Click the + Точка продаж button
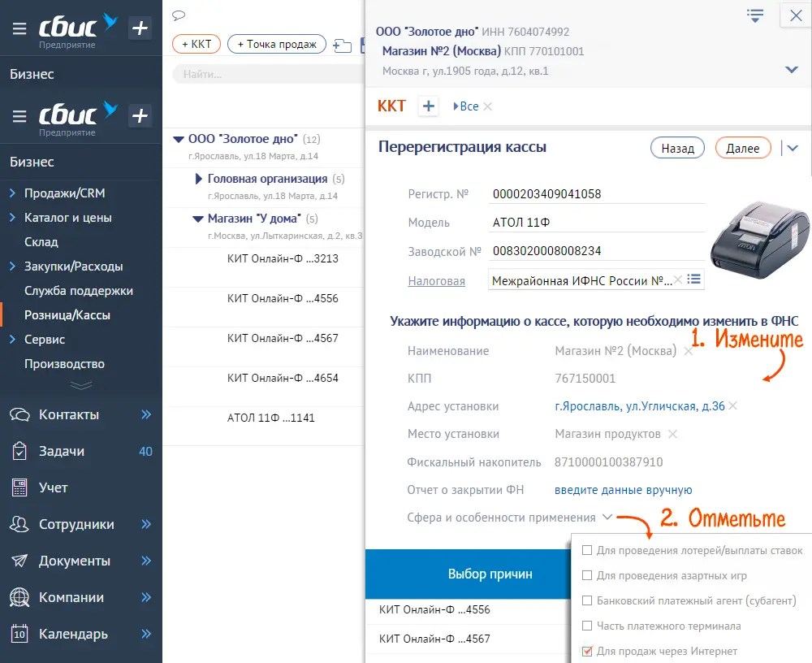This screenshot has width=812, height=663. click(277, 44)
